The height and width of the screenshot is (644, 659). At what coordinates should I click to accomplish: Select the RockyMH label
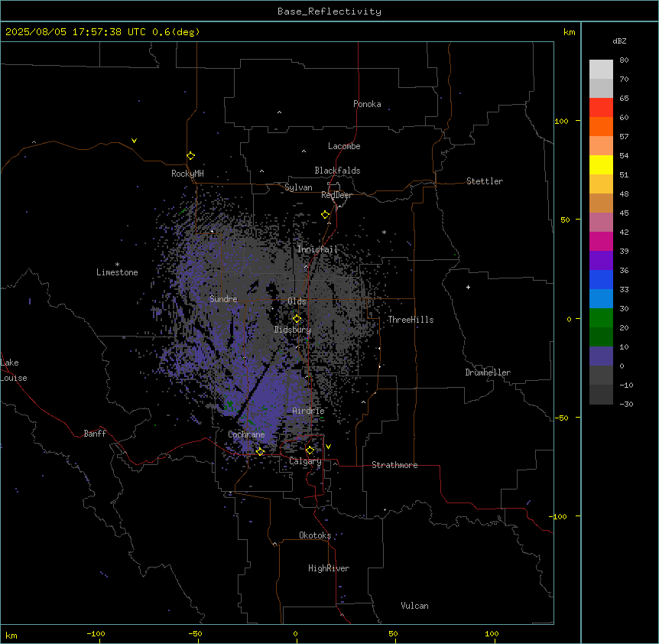(x=187, y=174)
